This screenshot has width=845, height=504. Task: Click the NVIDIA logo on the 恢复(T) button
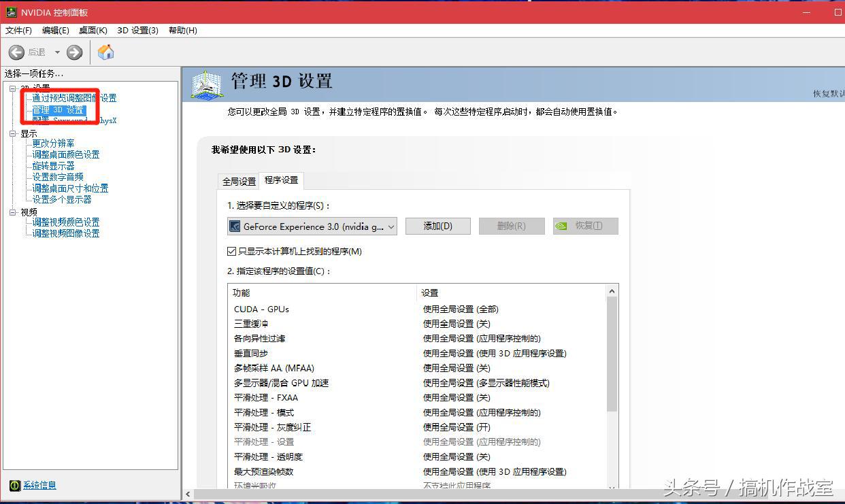[x=561, y=226]
